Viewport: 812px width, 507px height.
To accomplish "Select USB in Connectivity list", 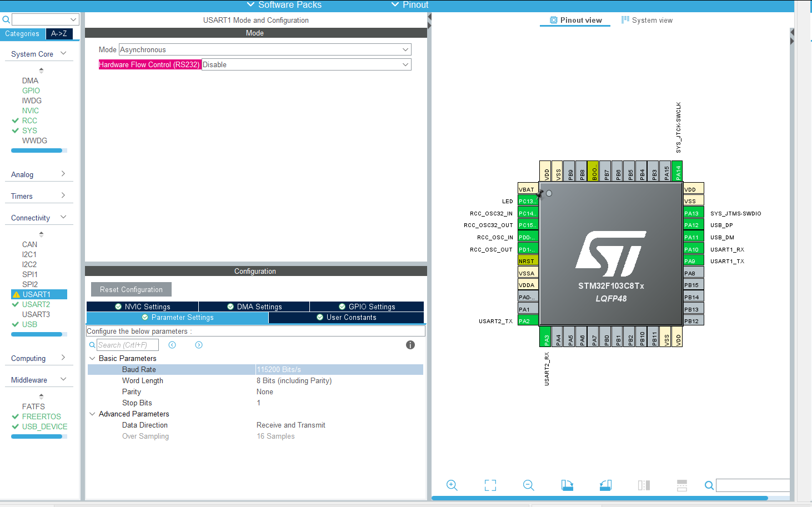I will [29, 324].
